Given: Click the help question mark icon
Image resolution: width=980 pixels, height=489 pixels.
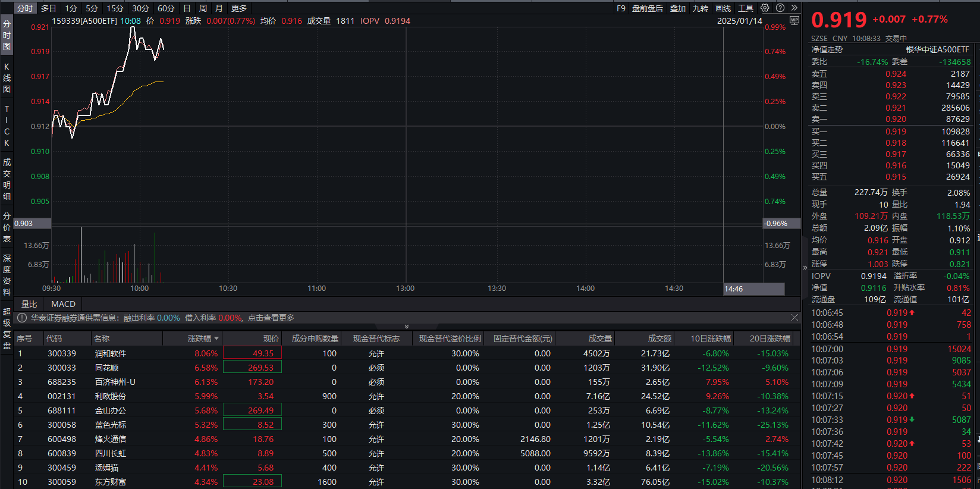Looking at the screenshot, I should click(x=780, y=8).
